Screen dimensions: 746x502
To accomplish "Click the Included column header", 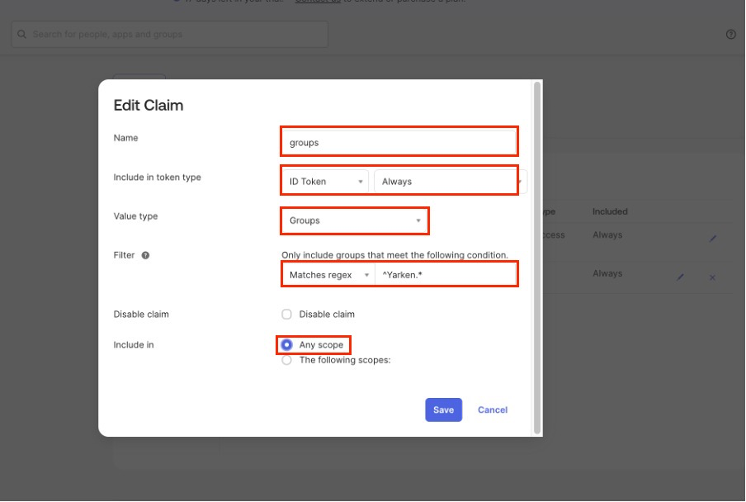I will [609, 211].
